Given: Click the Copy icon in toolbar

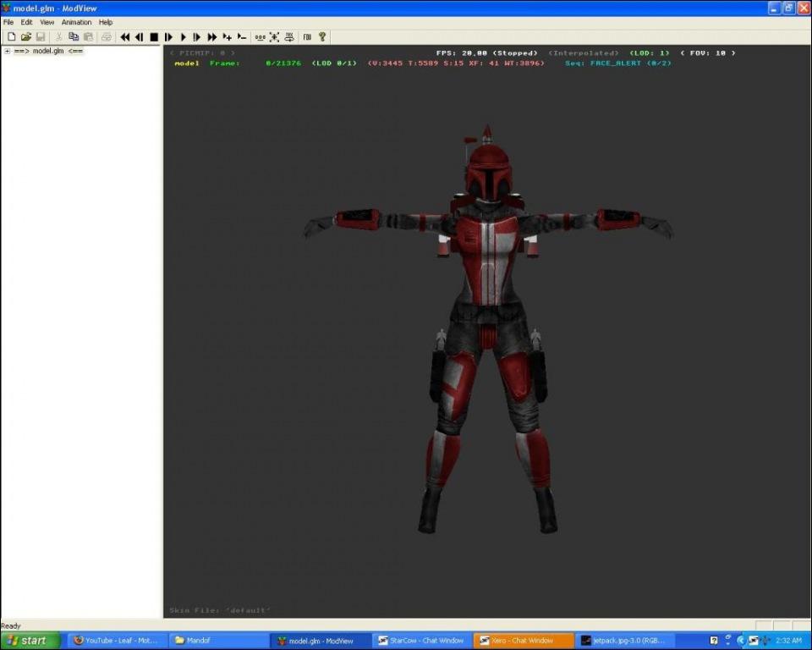Looking at the screenshot, I should (x=74, y=37).
